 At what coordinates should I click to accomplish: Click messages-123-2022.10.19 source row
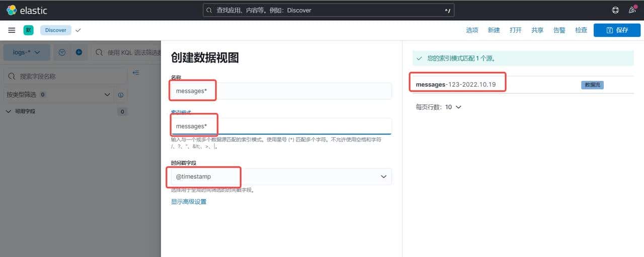click(x=523, y=85)
